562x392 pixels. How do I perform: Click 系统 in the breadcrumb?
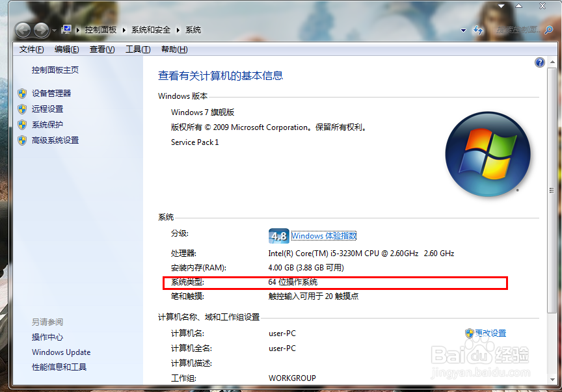[x=193, y=30]
